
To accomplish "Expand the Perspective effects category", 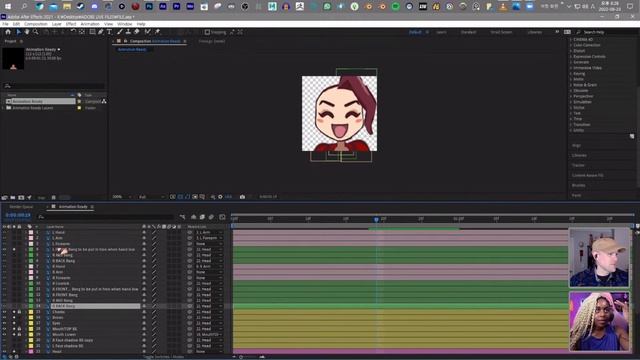I will 571,96.
